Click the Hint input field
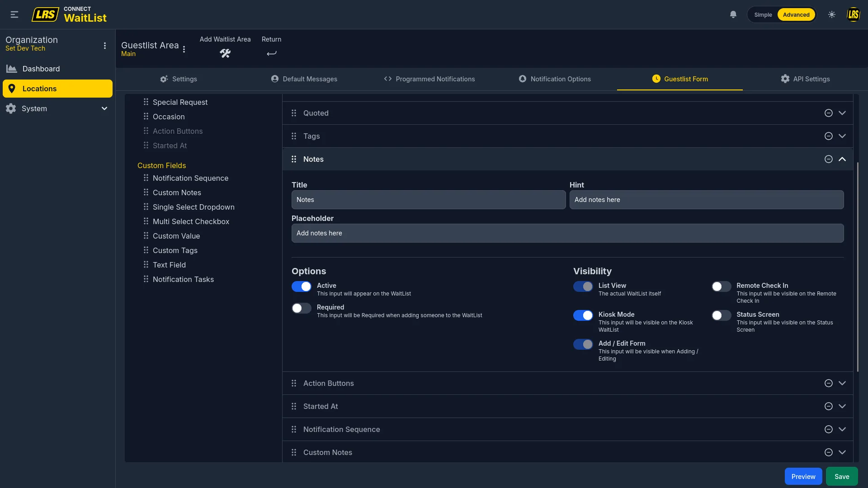Screen dimensions: 868x488 coord(707,200)
